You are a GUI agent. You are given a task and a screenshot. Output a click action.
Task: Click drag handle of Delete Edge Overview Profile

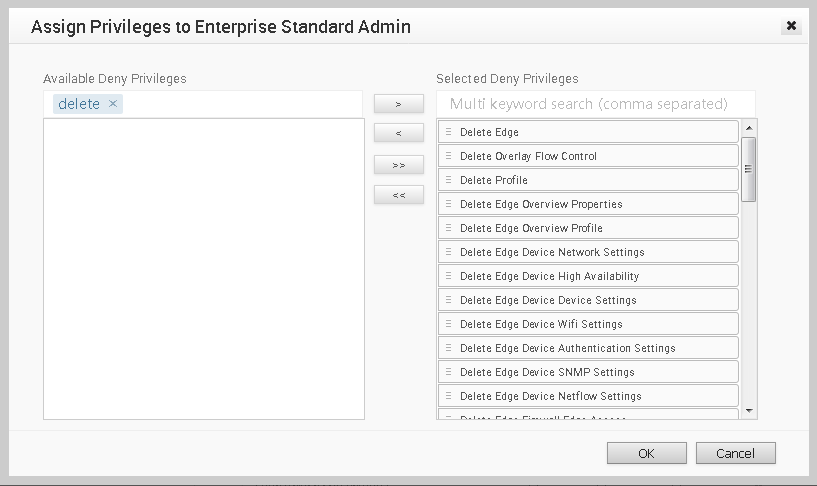pyautogui.click(x=448, y=228)
